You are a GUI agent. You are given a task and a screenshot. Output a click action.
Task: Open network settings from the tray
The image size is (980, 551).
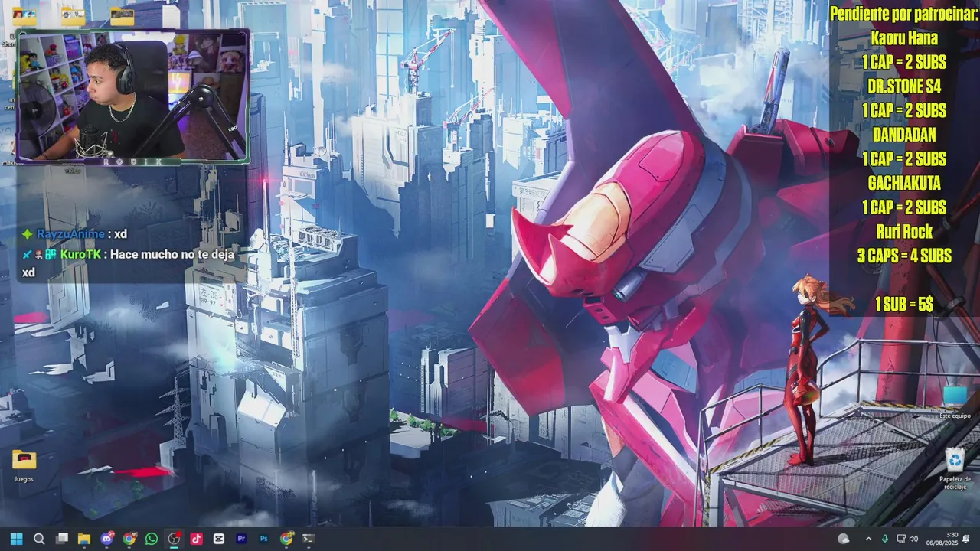coord(901,539)
